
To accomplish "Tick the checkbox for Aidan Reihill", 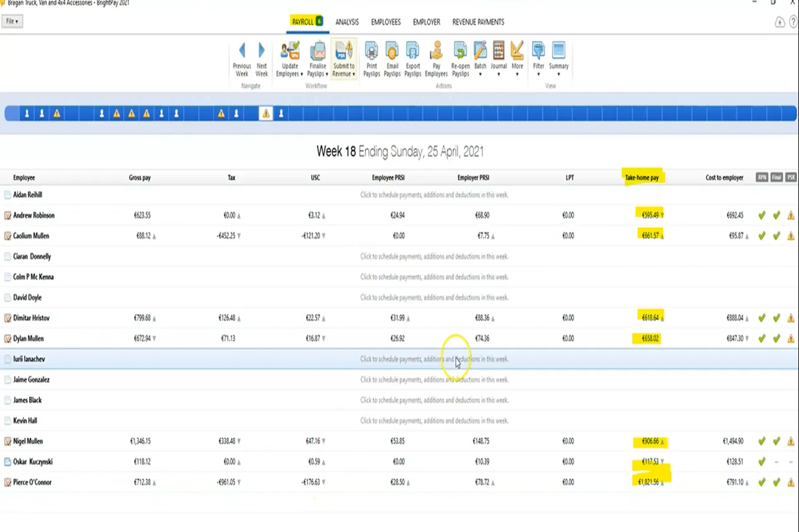I will coord(8,195).
